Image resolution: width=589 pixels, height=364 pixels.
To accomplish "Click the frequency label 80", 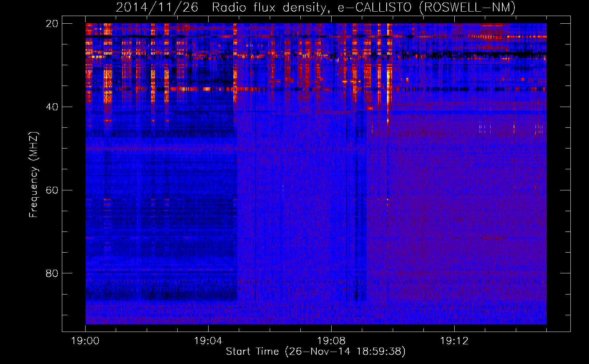I will click(x=52, y=273).
